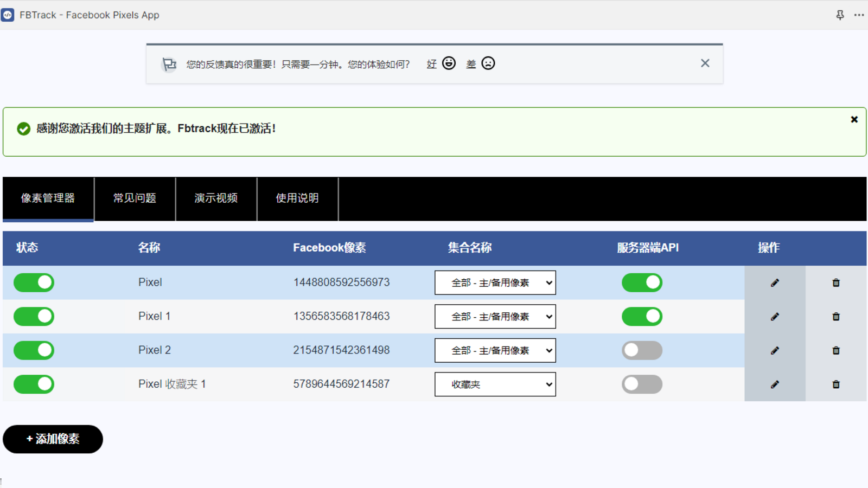The width and height of the screenshot is (868, 488).
Task: Edit the Pixel 1 row
Action: (x=775, y=317)
